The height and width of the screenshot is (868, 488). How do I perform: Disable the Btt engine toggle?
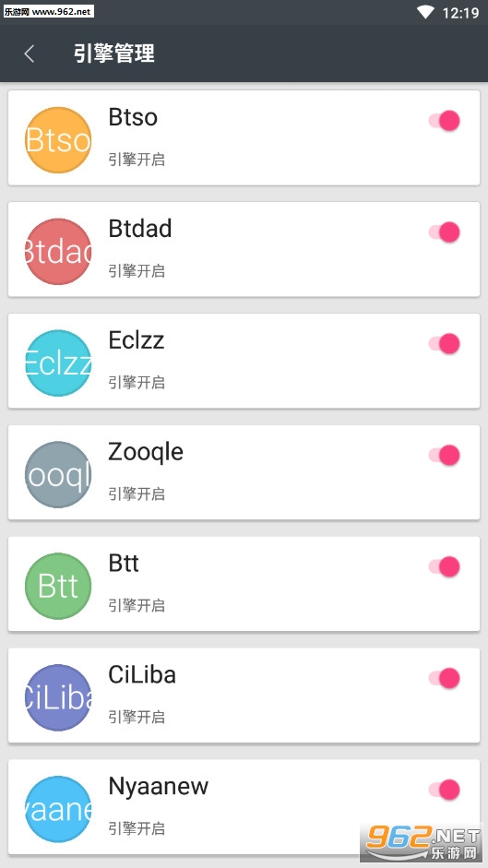[x=445, y=567]
